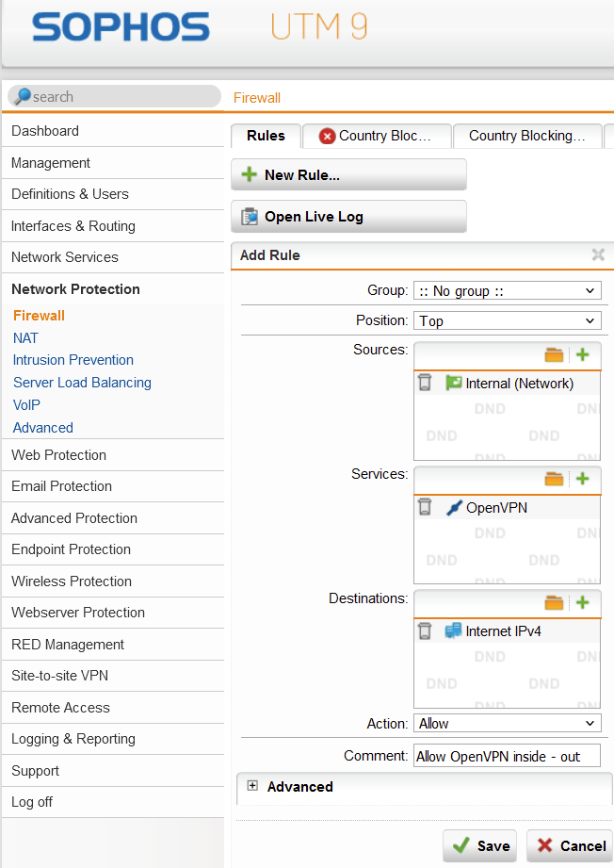Click the green plus in Services box
Screen dimensions: 614x868
click(x=582, y=479)
